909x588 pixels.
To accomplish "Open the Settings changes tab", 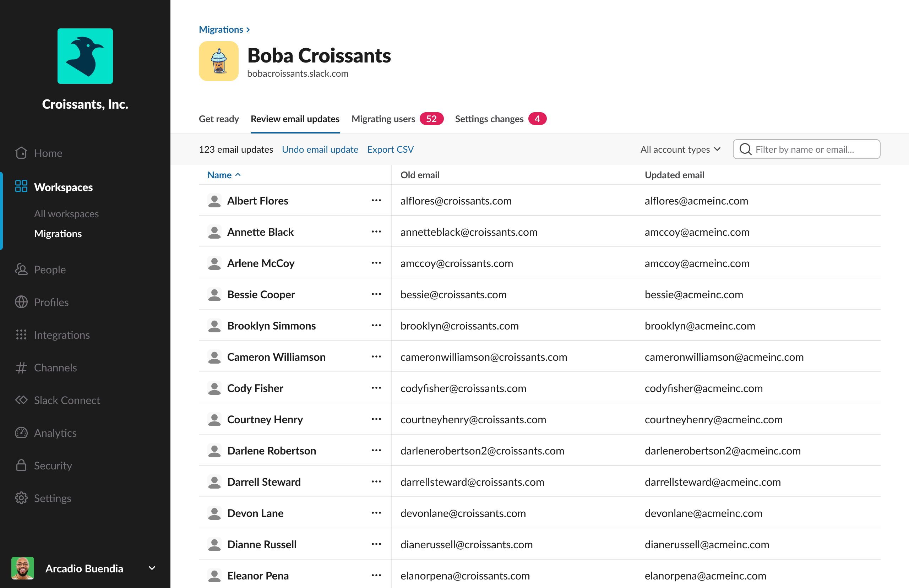I will click(489, 119).
